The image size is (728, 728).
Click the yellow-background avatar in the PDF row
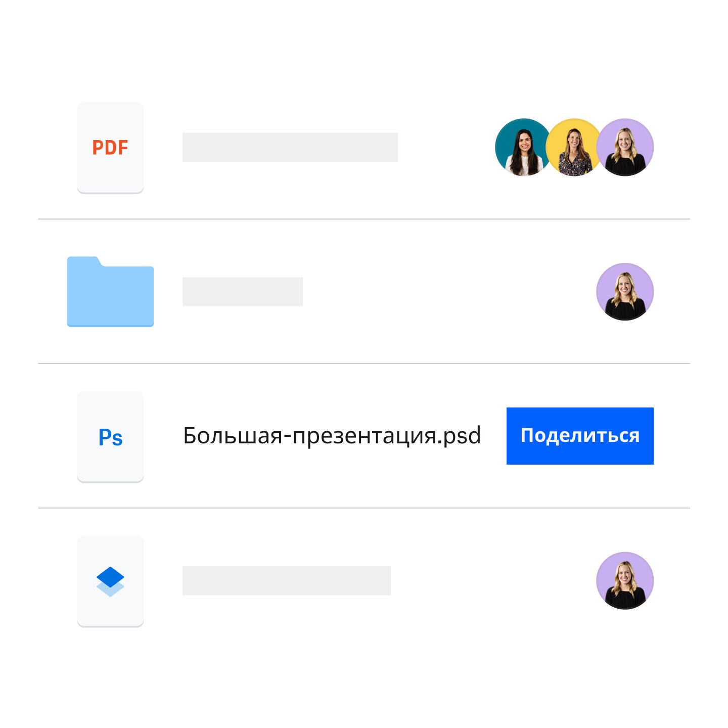coord(574,147)
